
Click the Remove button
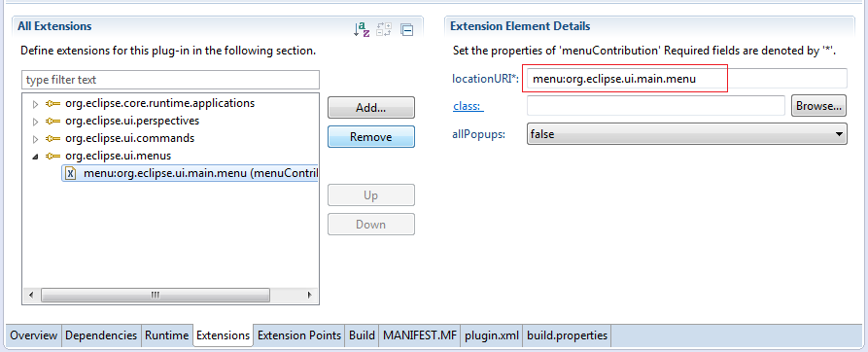(x=371, y=137)
